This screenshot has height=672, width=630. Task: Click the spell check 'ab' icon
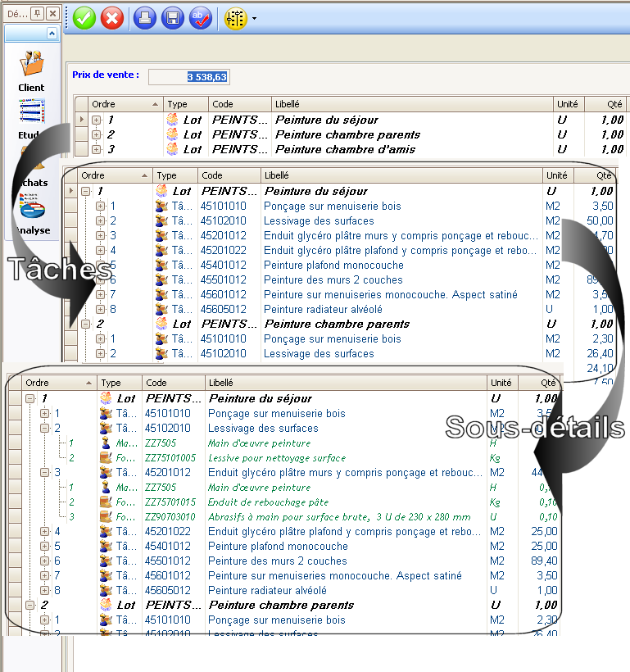click(x=201, y=18)
